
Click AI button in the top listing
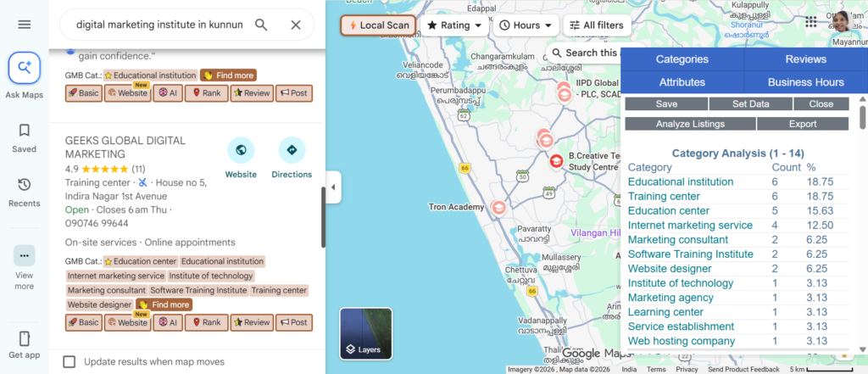[x=168, y=93]
